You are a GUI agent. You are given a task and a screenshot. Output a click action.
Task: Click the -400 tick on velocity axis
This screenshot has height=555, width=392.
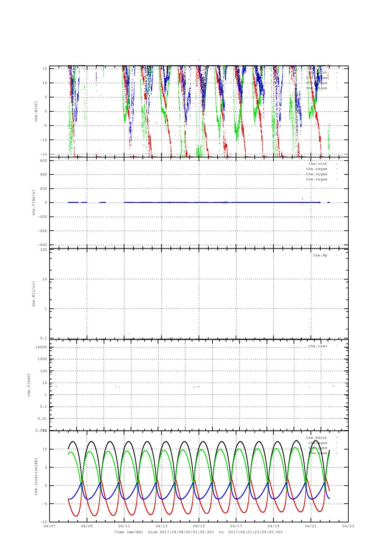point(42,231)
